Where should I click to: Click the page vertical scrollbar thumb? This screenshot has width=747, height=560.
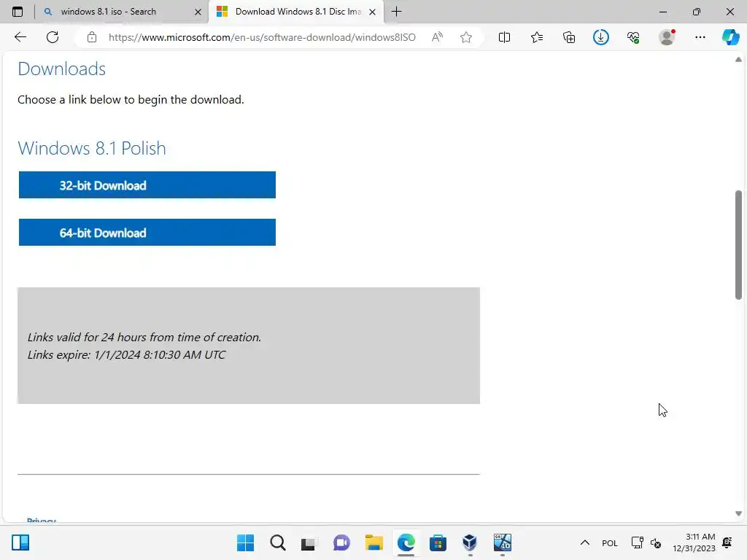pyautogui.click(x=738, y=245)
